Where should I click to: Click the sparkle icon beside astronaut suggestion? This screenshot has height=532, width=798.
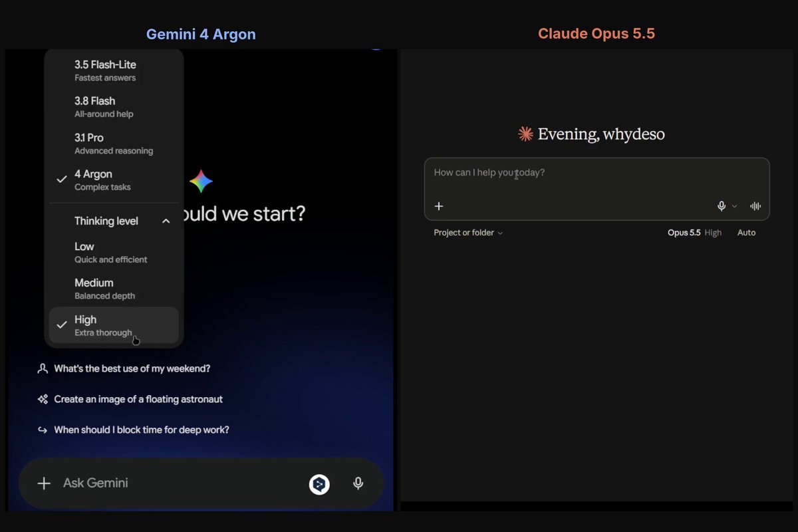(43, 399)
